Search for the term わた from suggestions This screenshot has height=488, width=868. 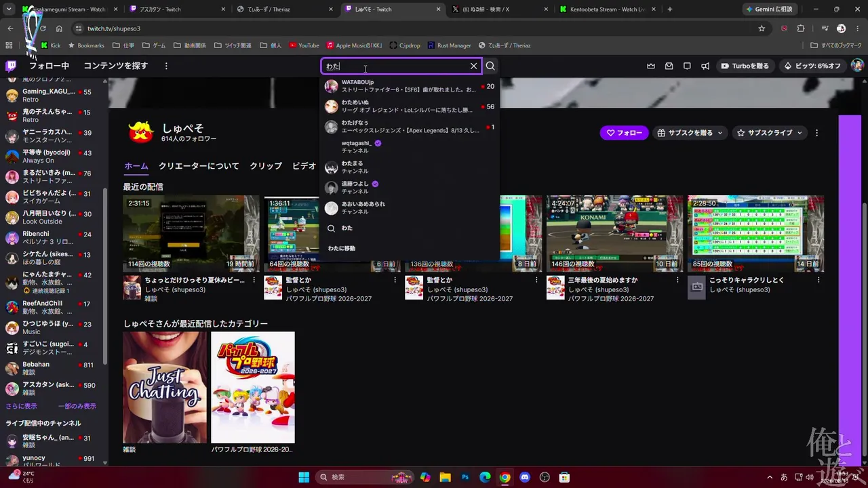click(410, 228)
